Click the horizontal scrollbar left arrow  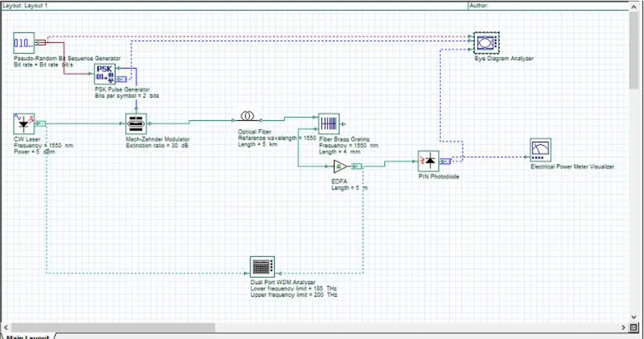pyautogui.click(x=6, y=327)
